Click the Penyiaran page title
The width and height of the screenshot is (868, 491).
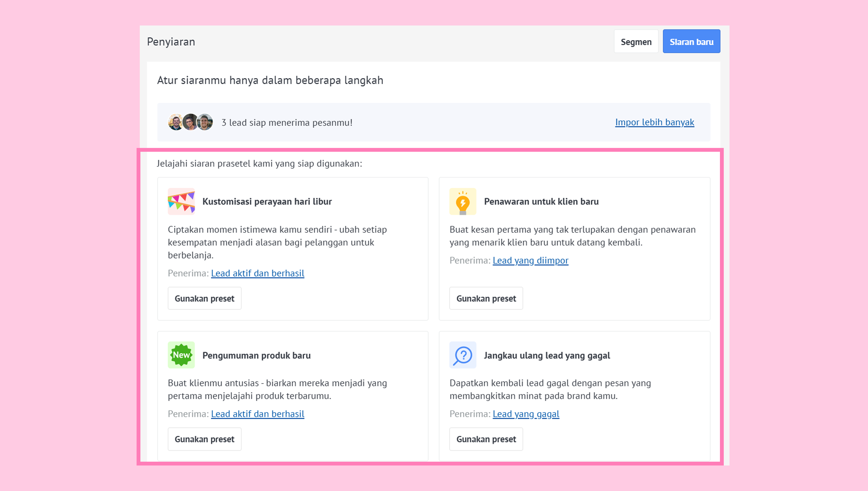pyautogui.click(x=171, y=42)
